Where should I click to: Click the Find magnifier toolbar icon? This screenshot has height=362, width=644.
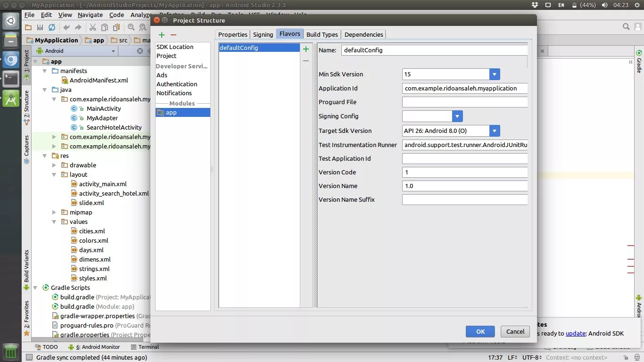[131, 28]
